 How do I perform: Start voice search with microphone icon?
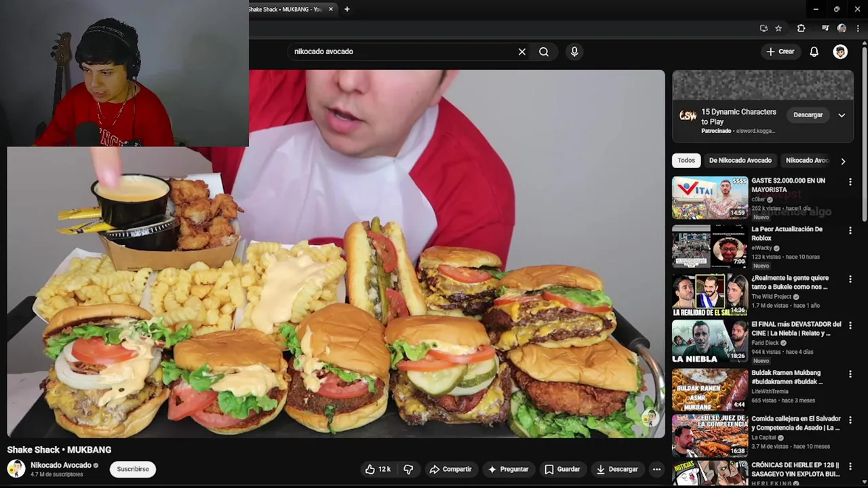click(574, 52)
